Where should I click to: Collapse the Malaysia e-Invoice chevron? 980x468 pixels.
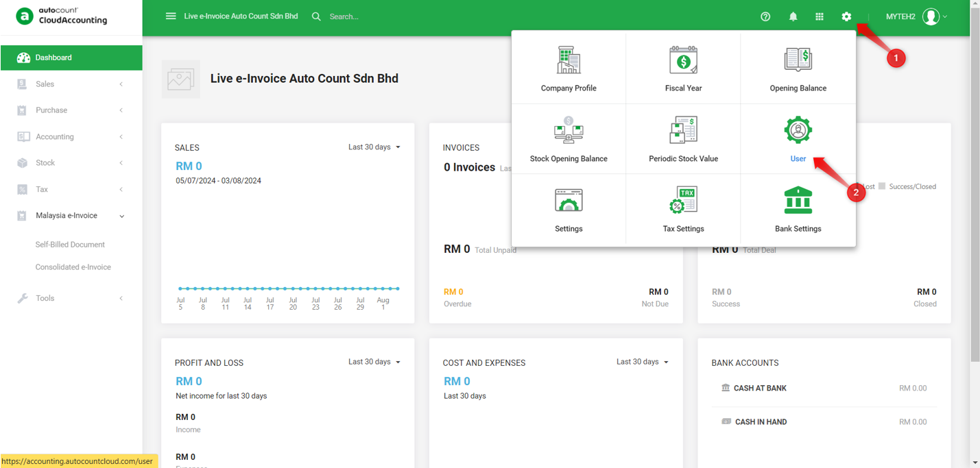click(x=122, y=217)
